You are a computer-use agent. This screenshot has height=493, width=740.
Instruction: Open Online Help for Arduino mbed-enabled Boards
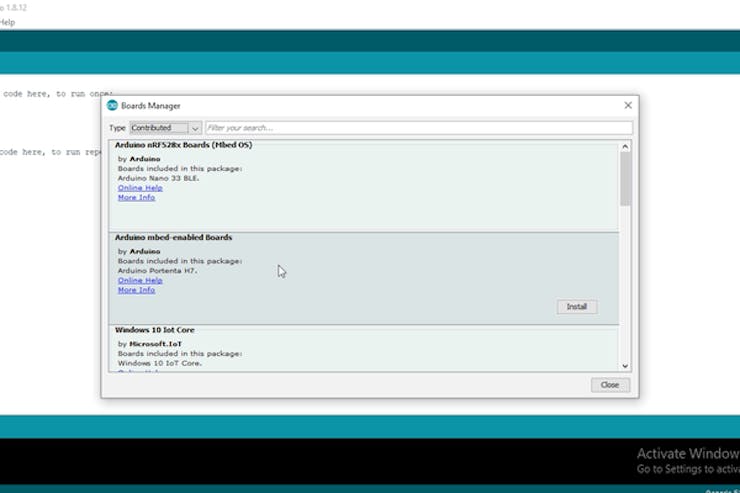pyautogui.click(x=140, y=280)
